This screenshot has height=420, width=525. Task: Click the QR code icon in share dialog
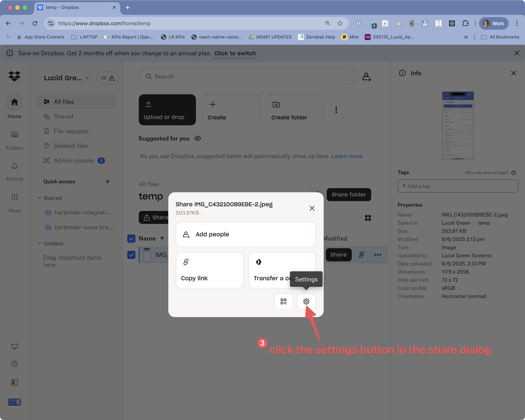tap(283, 302)
